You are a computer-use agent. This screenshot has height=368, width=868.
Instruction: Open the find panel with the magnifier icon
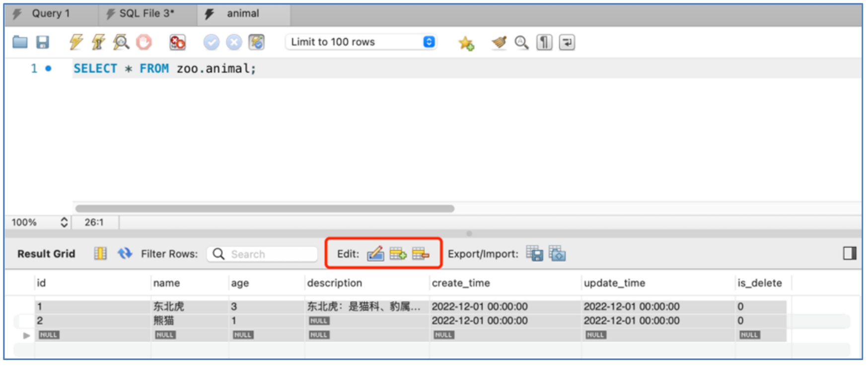point(521,43)
